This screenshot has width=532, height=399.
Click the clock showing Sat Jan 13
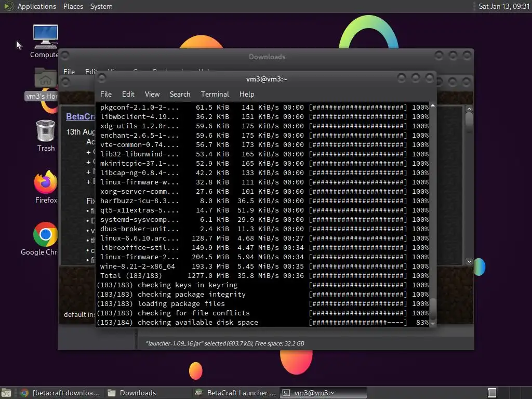[504, 6]
